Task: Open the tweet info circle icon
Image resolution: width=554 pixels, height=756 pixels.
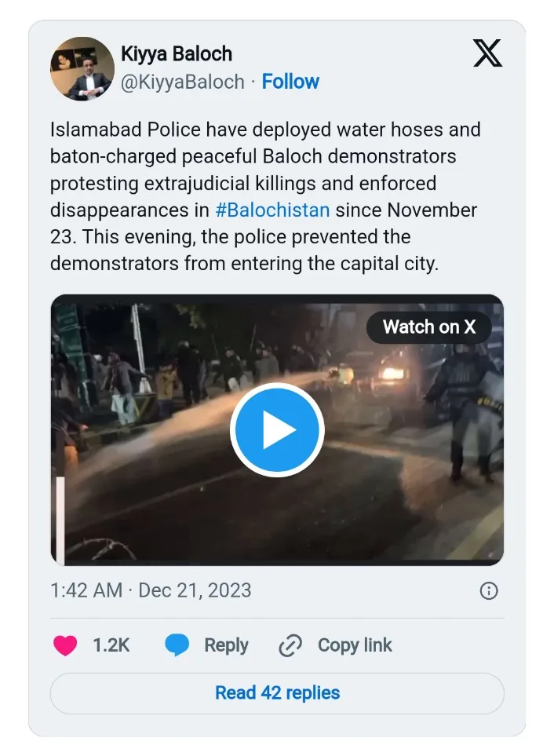Action: point(488,591)
